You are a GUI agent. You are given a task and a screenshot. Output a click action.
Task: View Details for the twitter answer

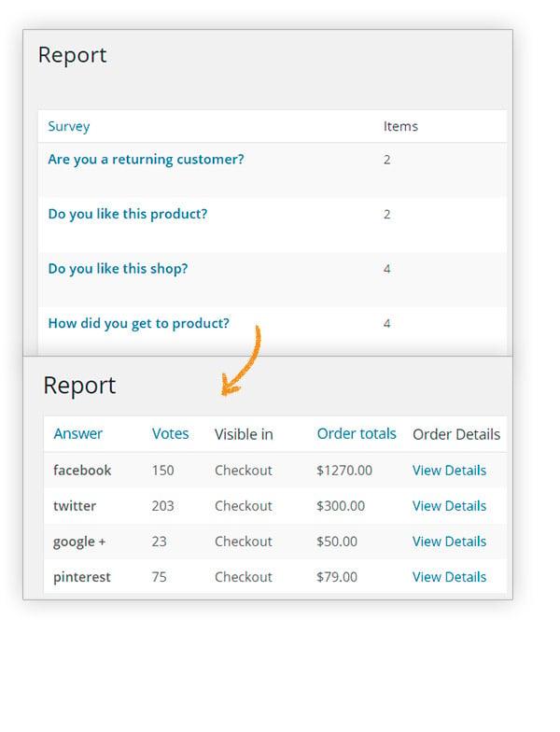pyautogui.click(x=449, y=506)
